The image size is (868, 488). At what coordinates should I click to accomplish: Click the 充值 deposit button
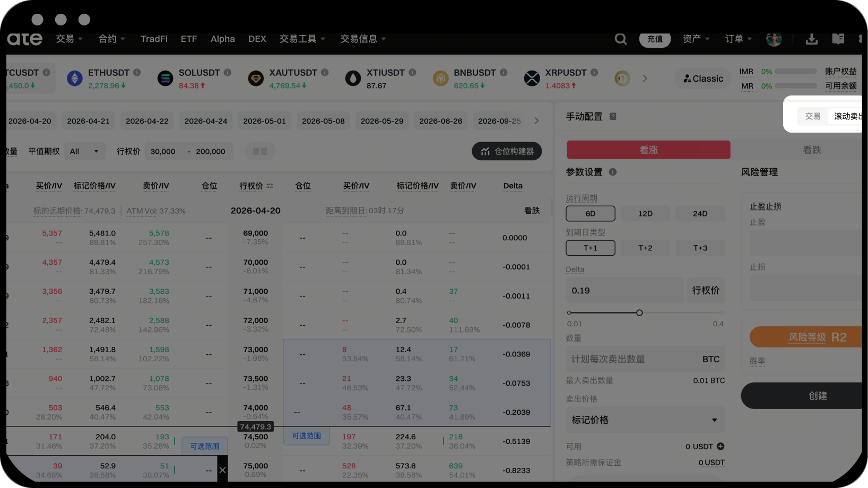655,39
